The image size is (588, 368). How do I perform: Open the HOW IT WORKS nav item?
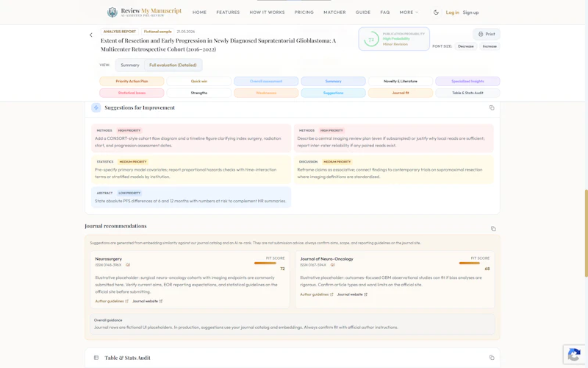click(267, 13)
